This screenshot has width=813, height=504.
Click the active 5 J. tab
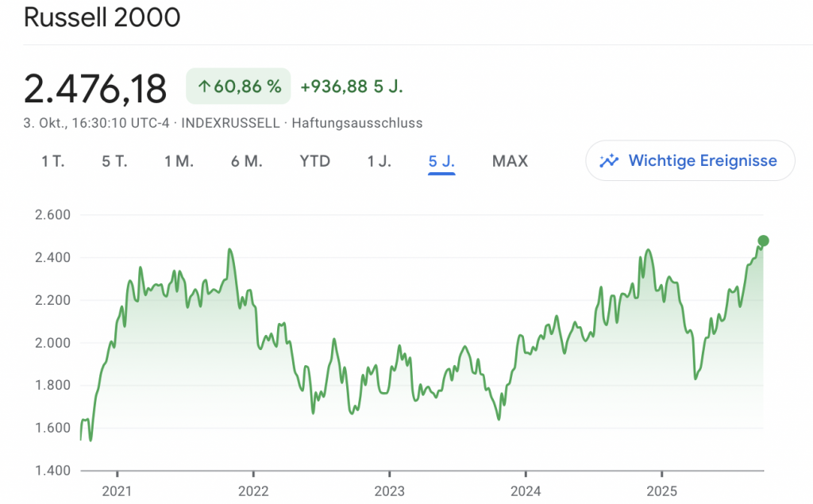[441, 161]
